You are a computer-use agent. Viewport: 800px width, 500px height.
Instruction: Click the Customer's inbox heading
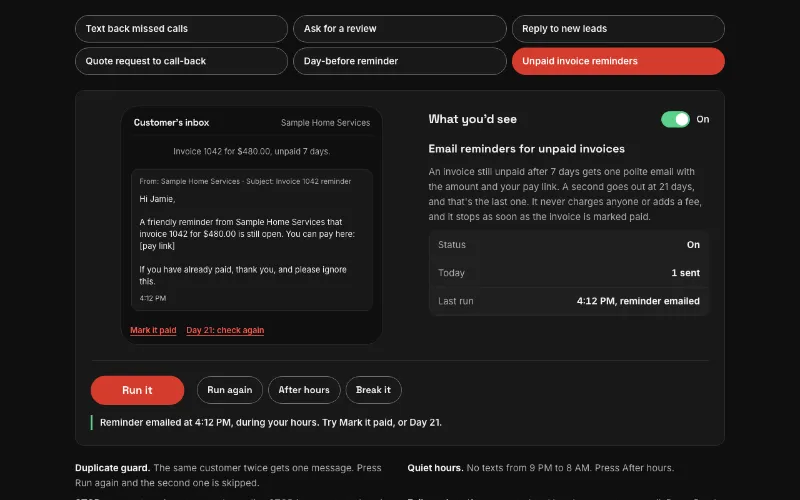click(171, 122)
